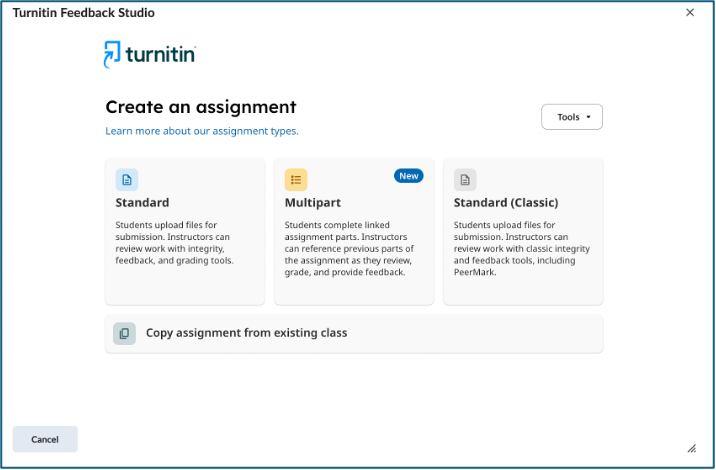Select Copy assignment from existing class
The image size is (716, 470).
tap(354, 334)
